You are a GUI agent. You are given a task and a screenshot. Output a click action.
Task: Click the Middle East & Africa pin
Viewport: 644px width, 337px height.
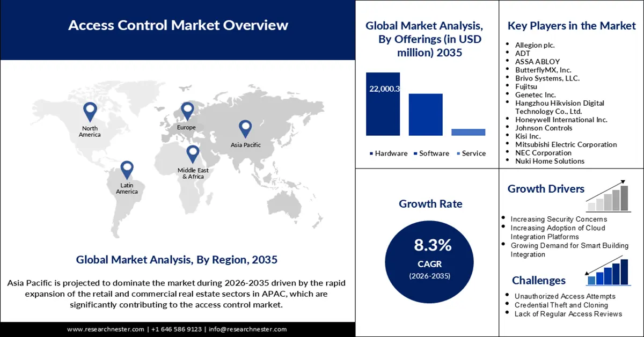point(193,153)
